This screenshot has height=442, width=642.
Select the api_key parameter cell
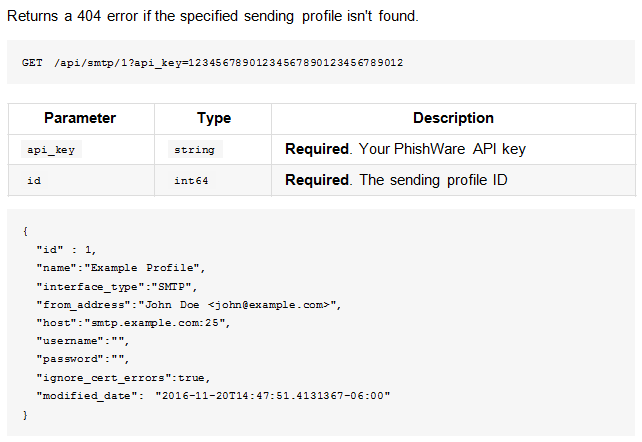tap(51, 149)
